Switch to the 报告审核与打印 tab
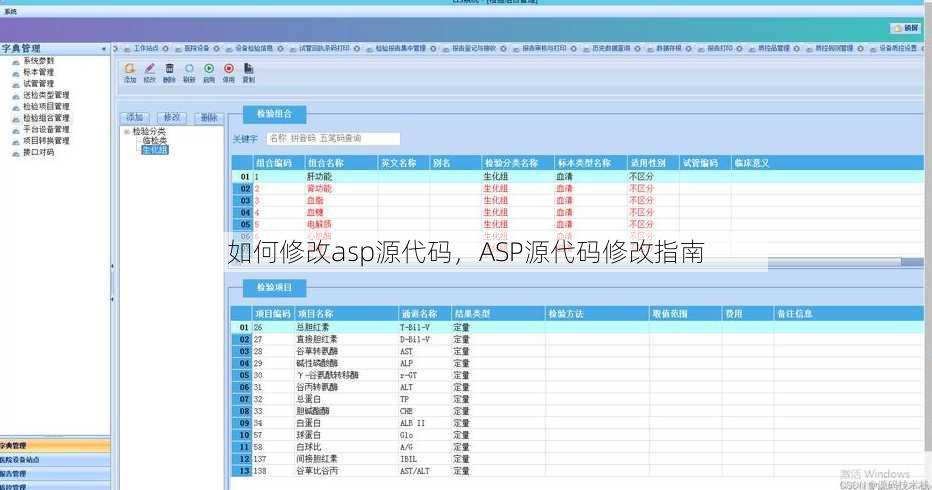 [x=544, y=48]
